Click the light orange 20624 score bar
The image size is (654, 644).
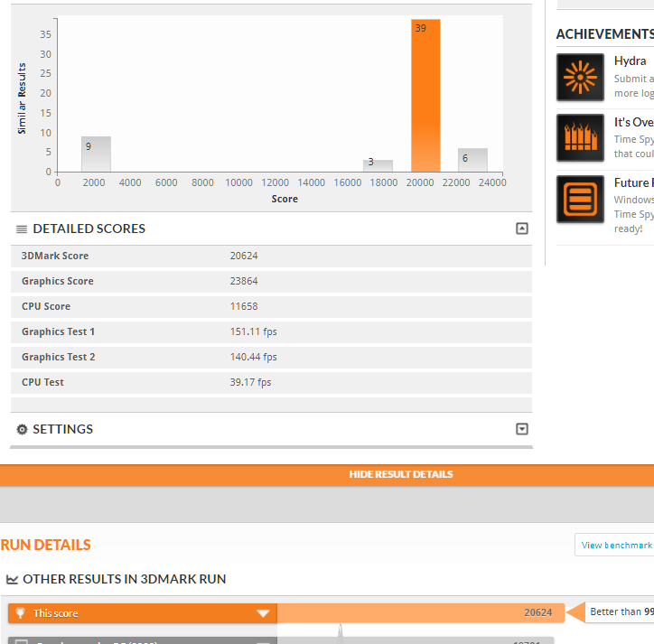[x=420, y=613]
